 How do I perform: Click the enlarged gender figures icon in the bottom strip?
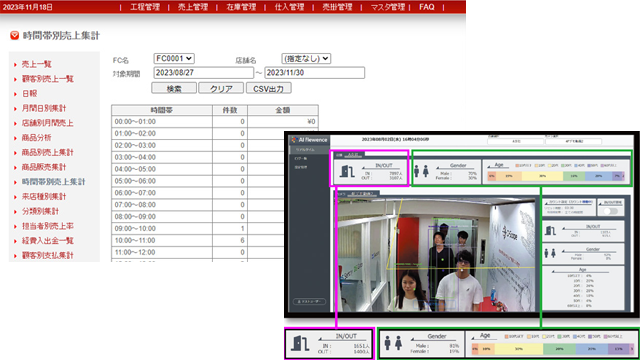click(393, 343)
